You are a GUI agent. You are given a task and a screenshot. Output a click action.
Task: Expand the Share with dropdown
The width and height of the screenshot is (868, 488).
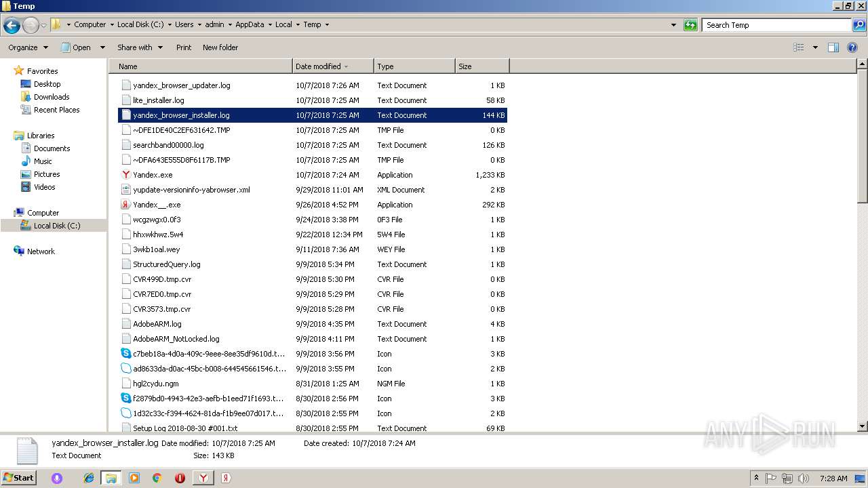coord(140,47)
